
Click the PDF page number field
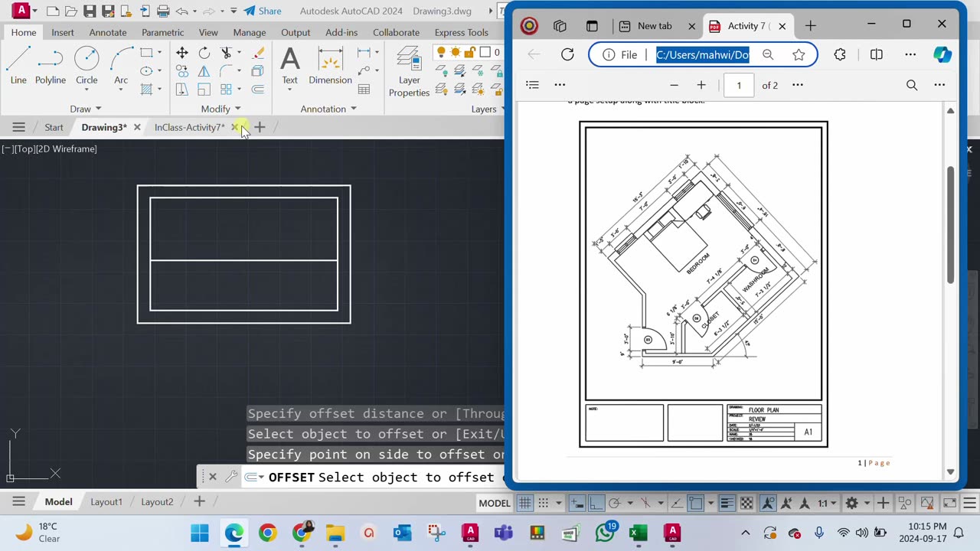tap(739, 85)
